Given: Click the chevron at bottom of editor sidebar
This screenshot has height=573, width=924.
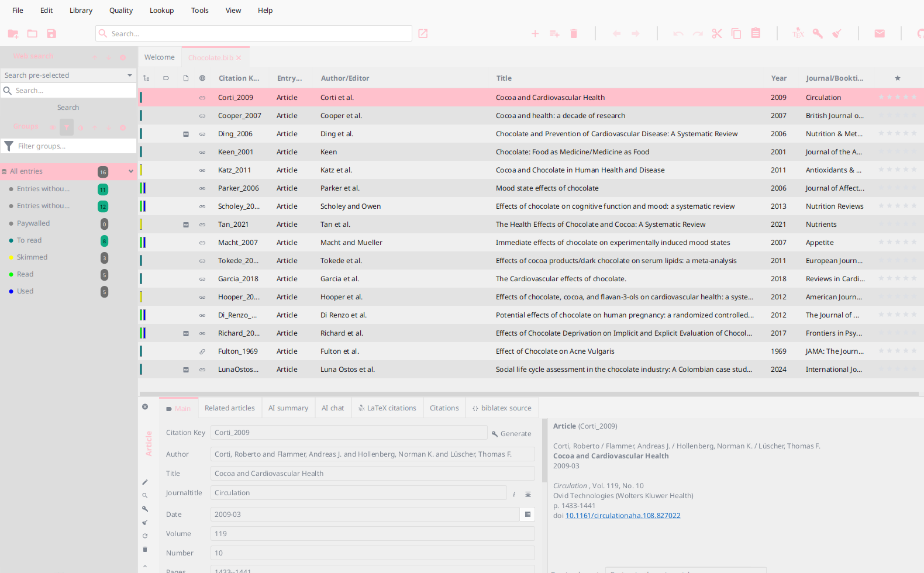Looking at the screenshot, I should point(145,566).
